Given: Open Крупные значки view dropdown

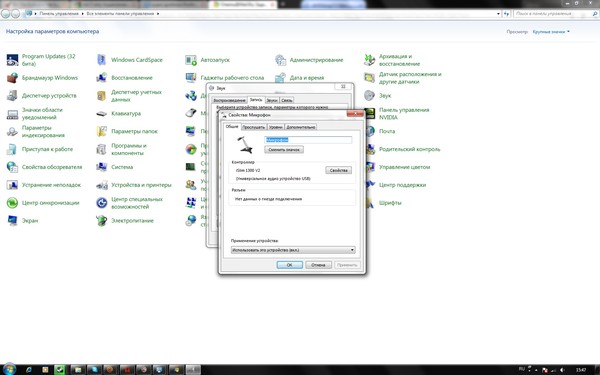Looking at the screenshot, I should (x=551, y=32).
